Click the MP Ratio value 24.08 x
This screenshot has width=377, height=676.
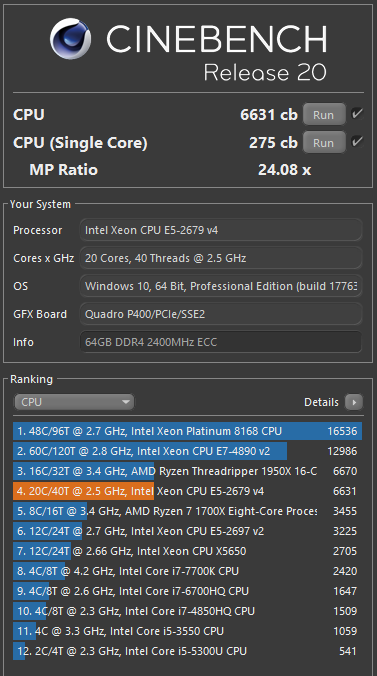tap(284, 170)
